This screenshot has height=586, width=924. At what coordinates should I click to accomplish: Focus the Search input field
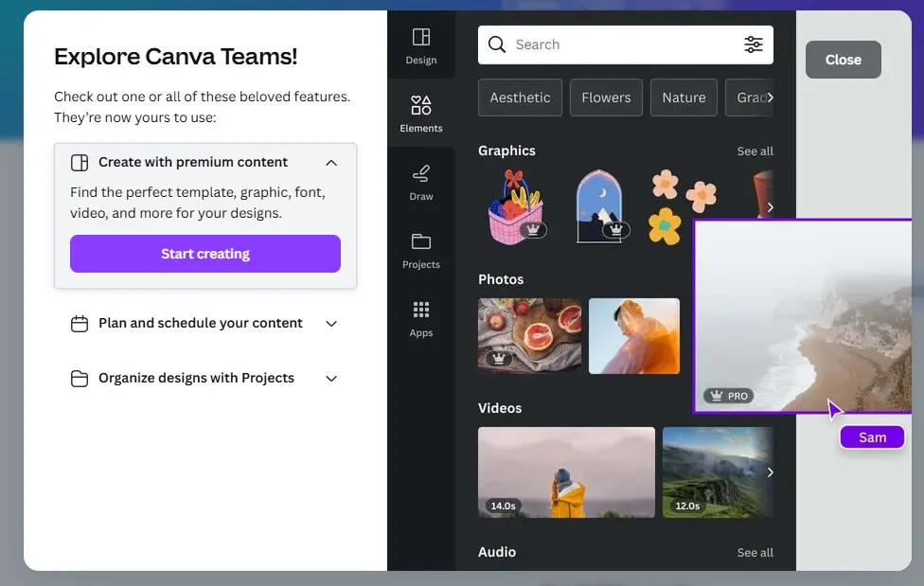point(625,44)
